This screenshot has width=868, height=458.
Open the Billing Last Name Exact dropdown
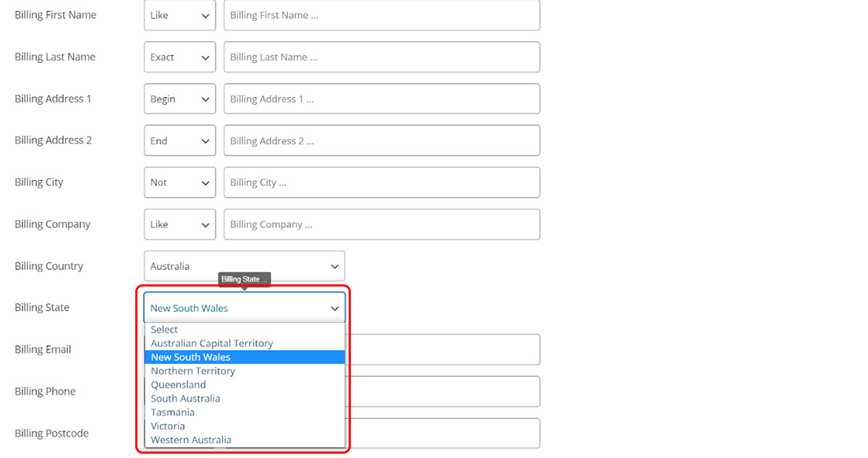click(x=179, y=57)
